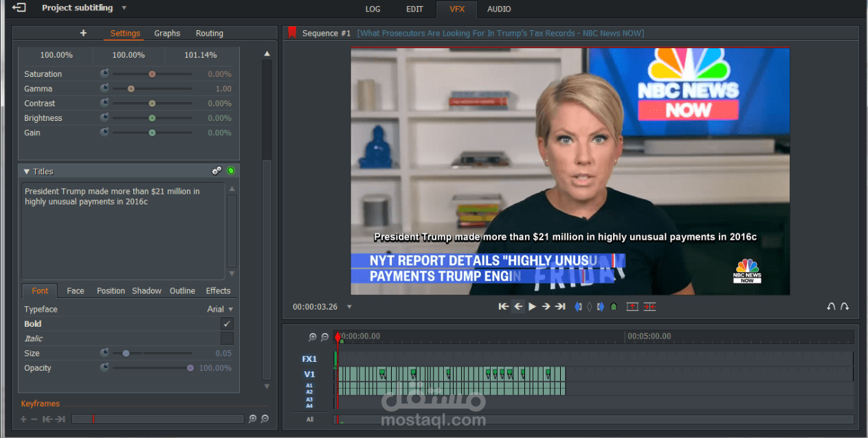This screenshot has height=438, width=868.
Task: Click the 00:05:00.00 mark on the timeline ruler
Action: click(x=649, y=336)
